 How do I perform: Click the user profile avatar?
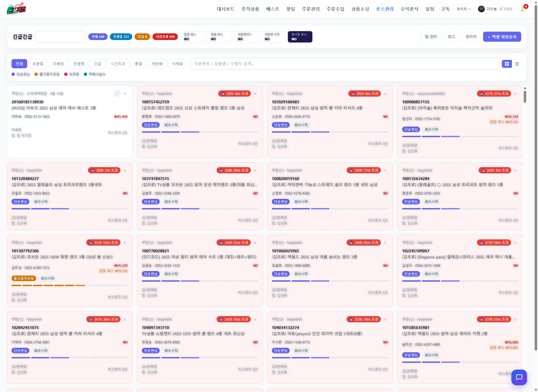coord(481,9)
